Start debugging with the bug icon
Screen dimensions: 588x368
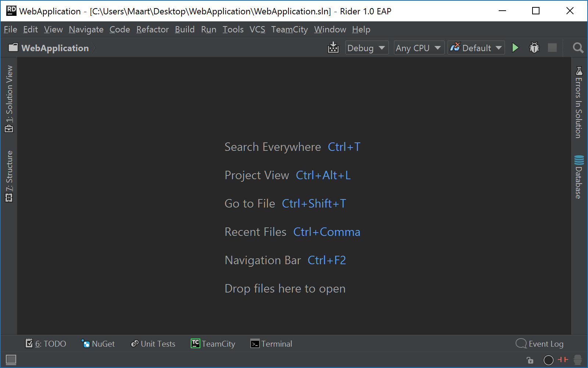coord(534,48)
